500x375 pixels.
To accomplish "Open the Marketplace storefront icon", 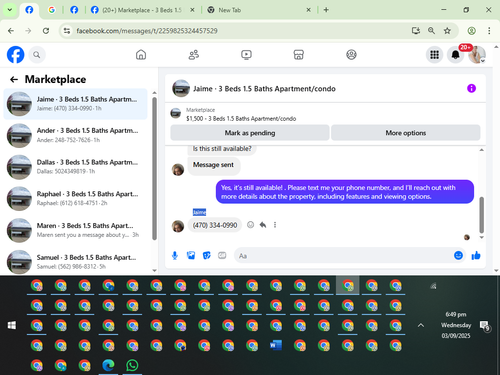I will (299, 55).
